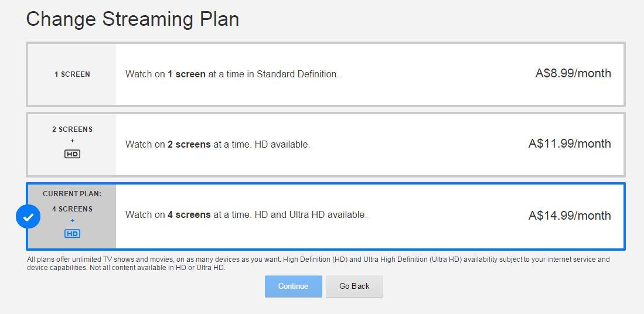The image size is (644, 314).
Task: Click the blue checkmark on current plan
Action: click(28, 217)
